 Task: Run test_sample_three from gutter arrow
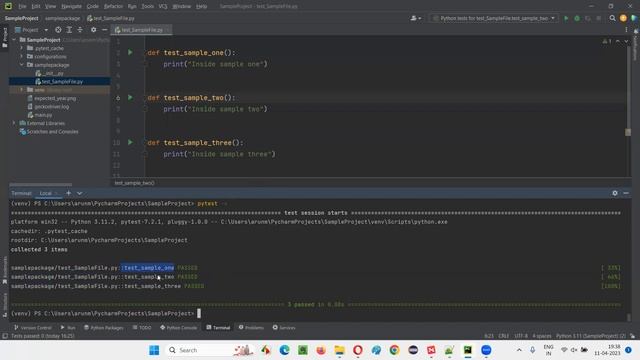130,142
